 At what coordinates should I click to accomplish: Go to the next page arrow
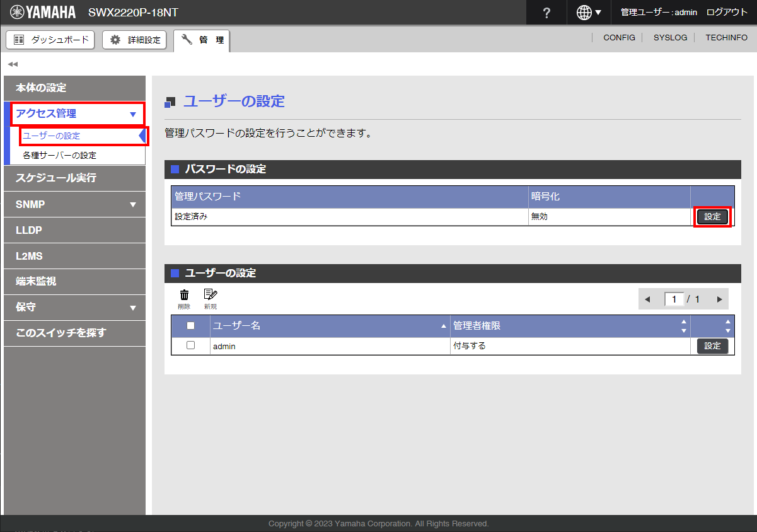click(x=719, y=299)
